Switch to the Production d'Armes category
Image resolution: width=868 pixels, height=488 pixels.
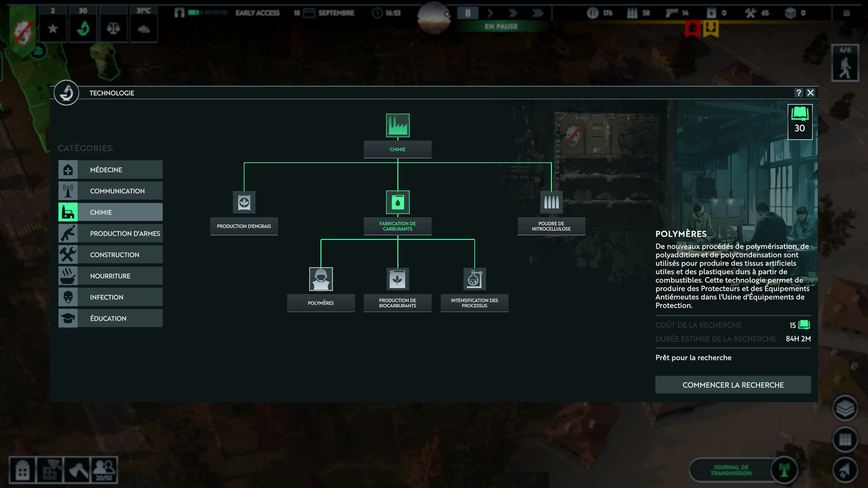point(110,233)
